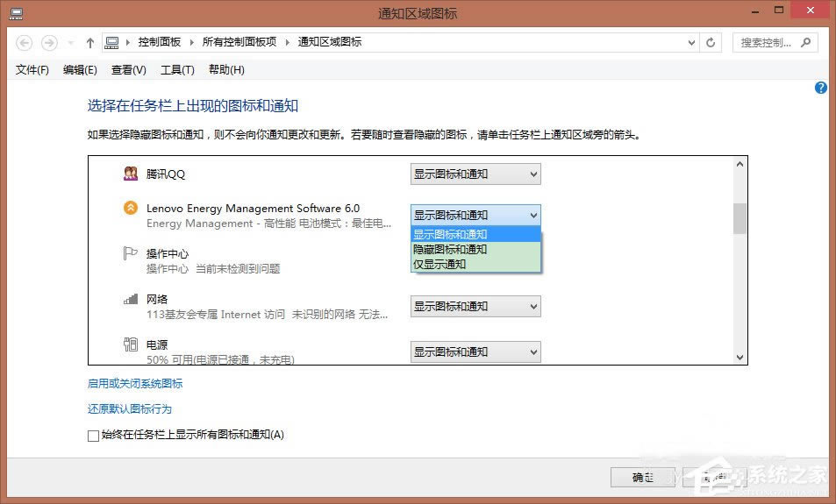Click Lenovo Energy Management Software 6.0 text
Screen dimensions: 836x504
pos(254,209)
